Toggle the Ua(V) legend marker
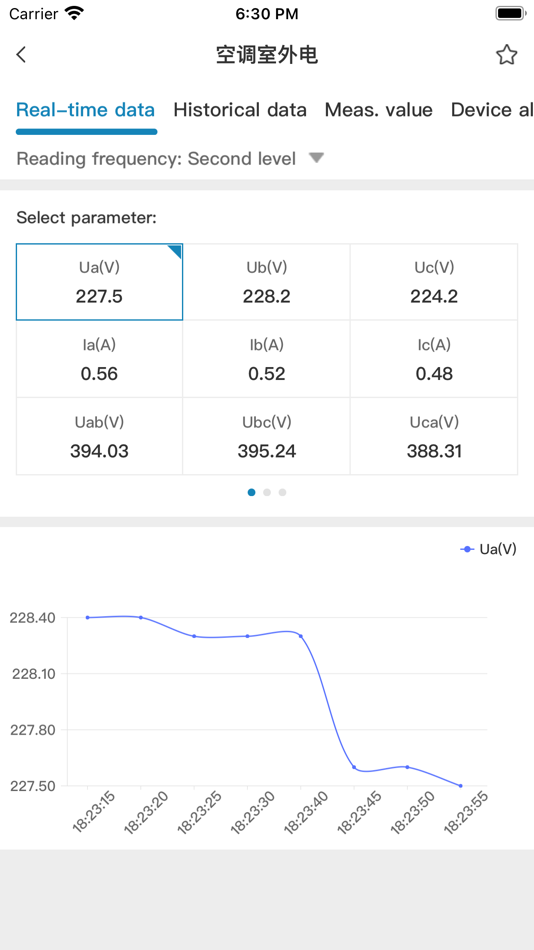534x950 pixels. tap(488, 549)
